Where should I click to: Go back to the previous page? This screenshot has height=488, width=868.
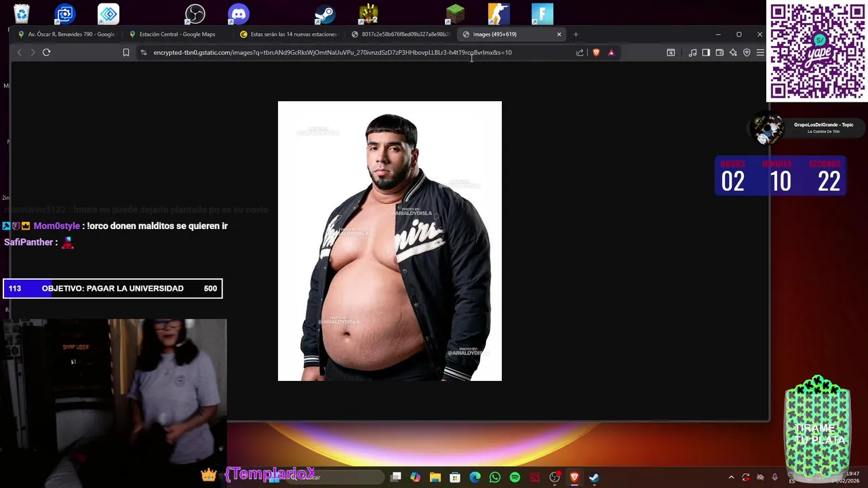coord(19,52)
